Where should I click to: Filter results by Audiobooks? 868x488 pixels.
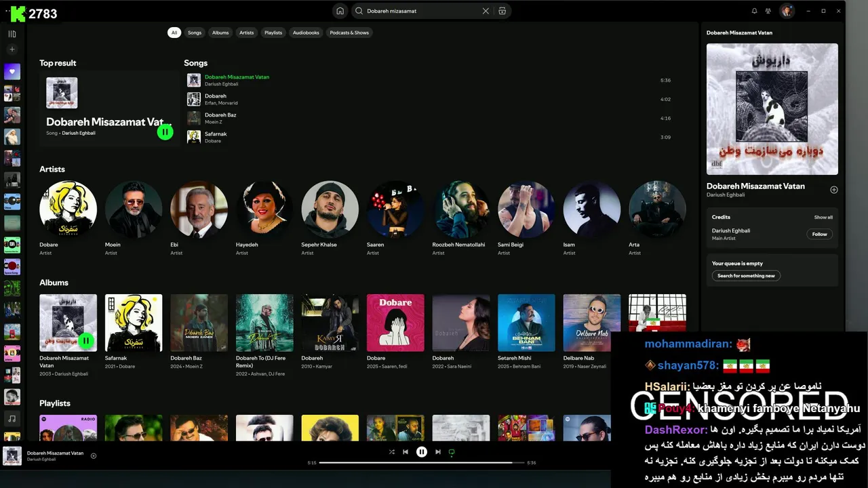coord(306,33)
